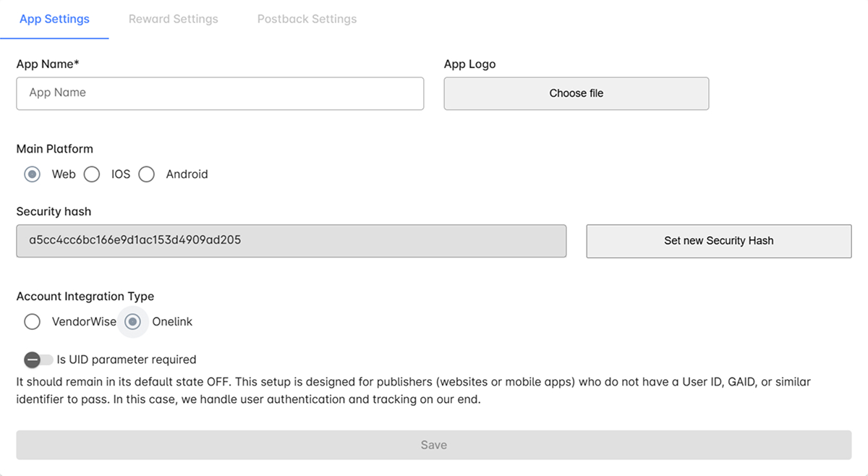Click the "Account Integration Type" heading
The width and height of the screenshot is (868, 476).
(85, 297)
